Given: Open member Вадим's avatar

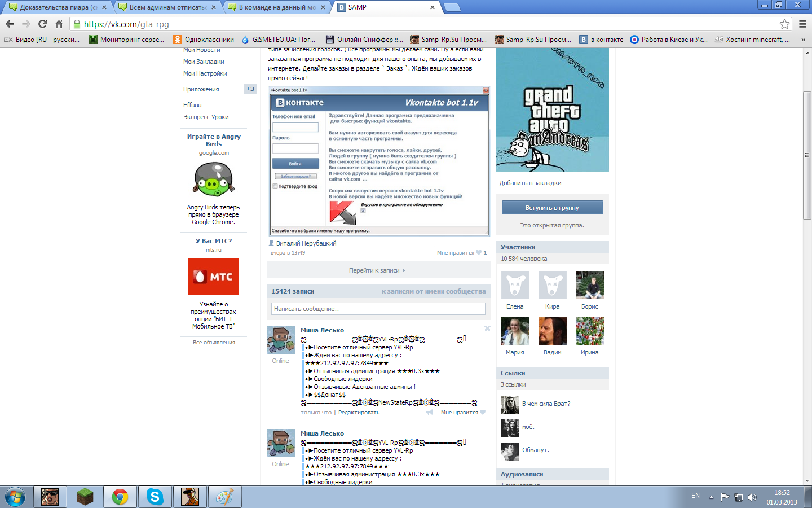Looking at the screenshot, I should [x=553, y=330].
